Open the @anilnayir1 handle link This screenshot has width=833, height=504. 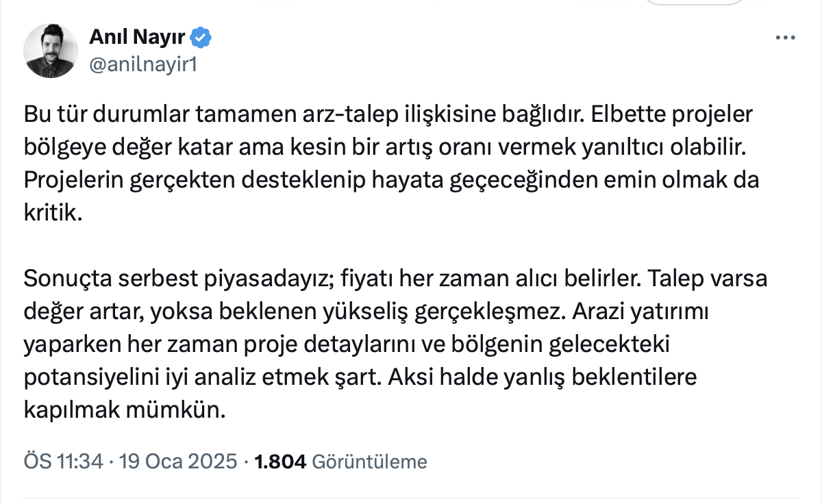click(143, 64)
